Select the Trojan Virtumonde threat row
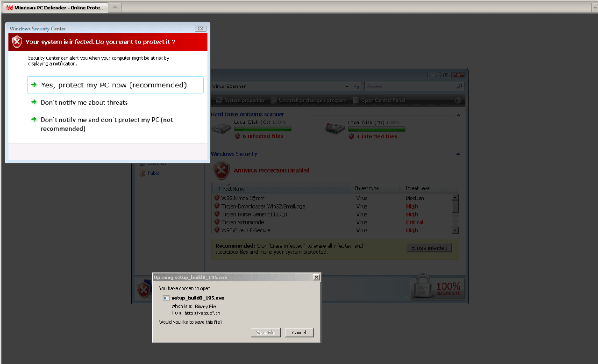Viewport: 598px width, 364px height. pyautogui.click(x=332, y=222)
